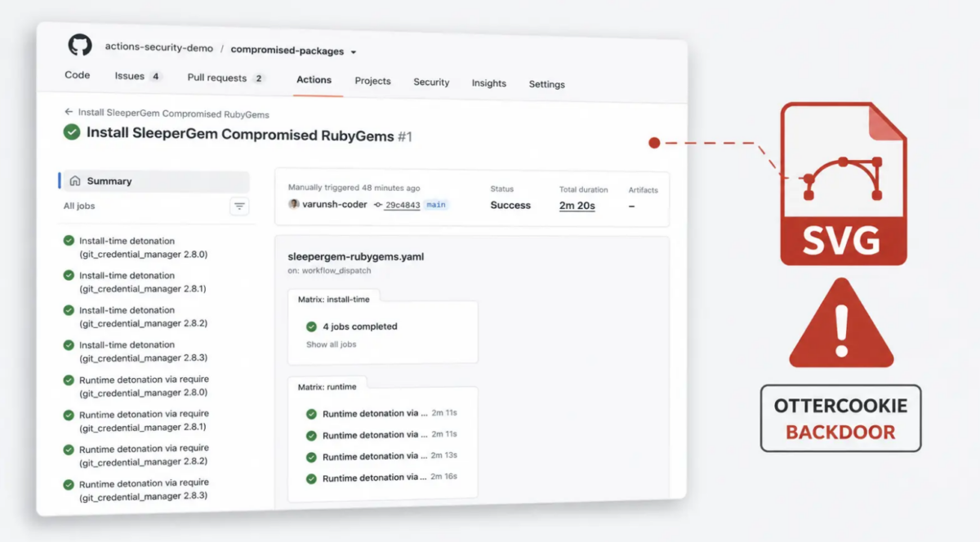Open the Settings tab
The height and width of the screenshot is (542, 980).
(547, 84)
